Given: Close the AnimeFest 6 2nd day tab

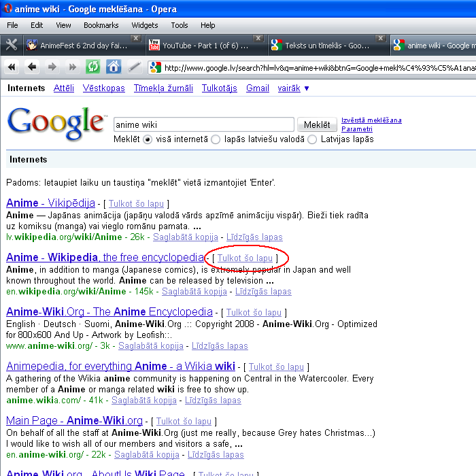Looking at the screenshot, I should tap(136, 38).
